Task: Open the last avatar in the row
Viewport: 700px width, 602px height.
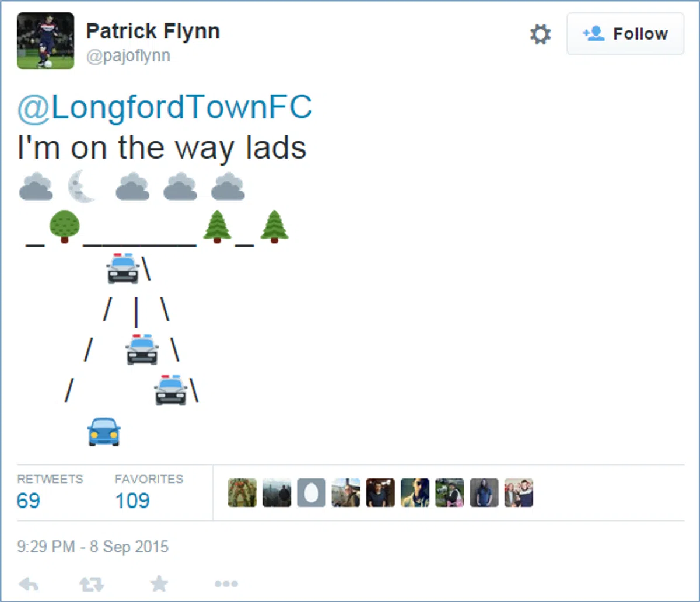Action: coord(519,493)
